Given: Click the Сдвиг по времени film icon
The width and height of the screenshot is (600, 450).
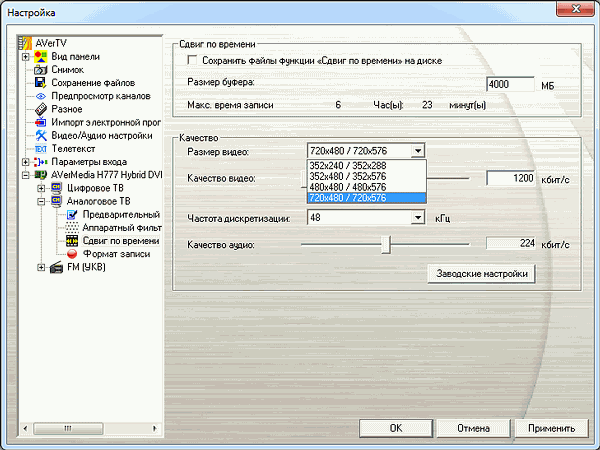Looking at the screenshot, I should coord(72,241).
